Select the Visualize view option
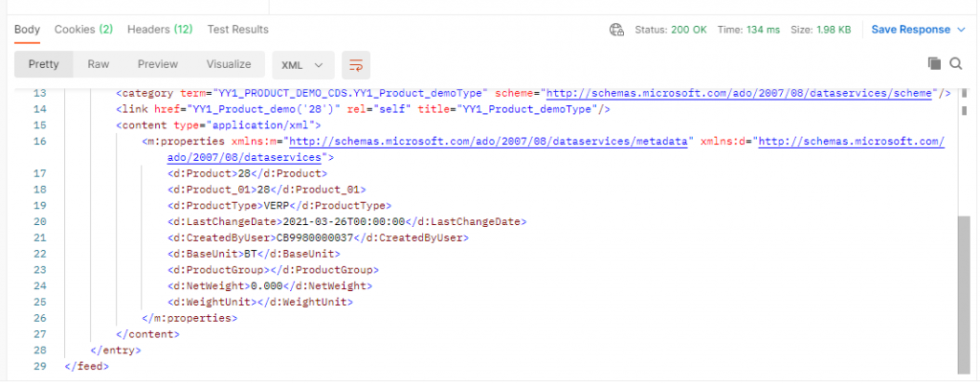This screenshot has height=384, width=980. click(x=229, y=64)
